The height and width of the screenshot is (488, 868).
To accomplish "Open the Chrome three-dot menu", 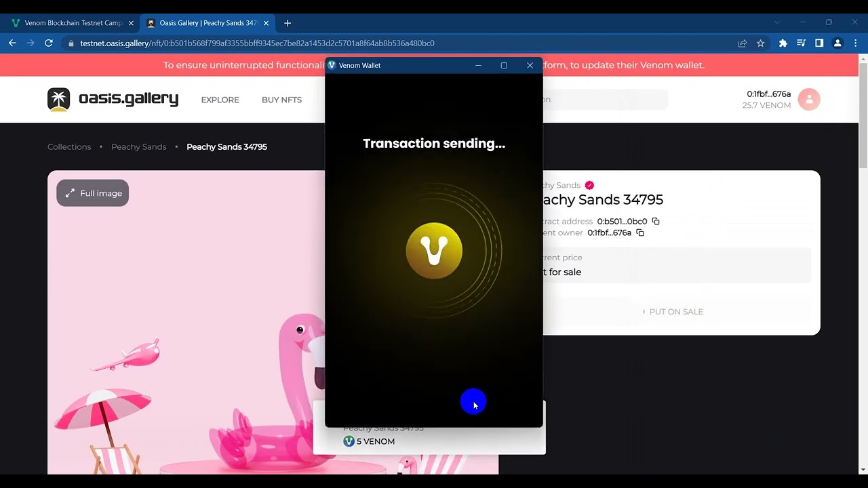I will point(856,43).
